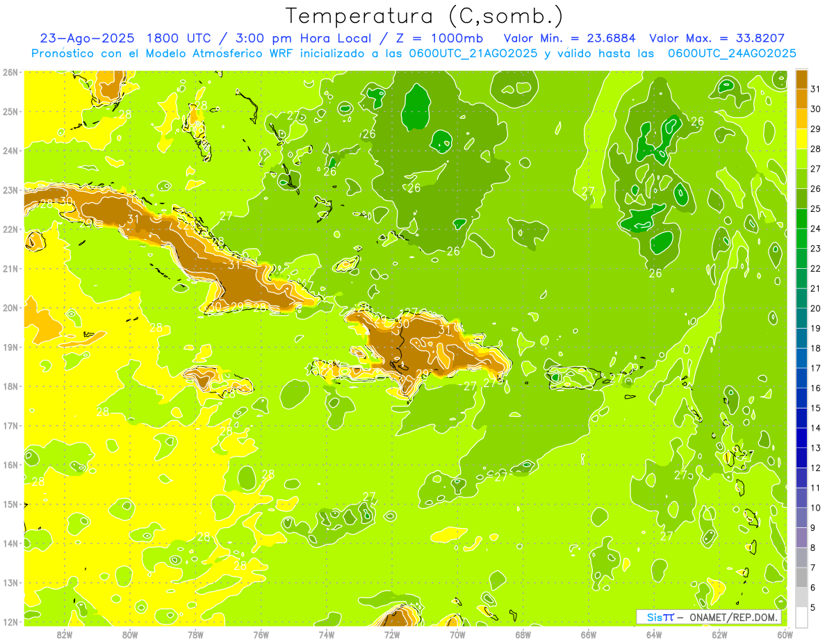The image size is (834, 644).
Task: Click the color scale value "12" beside the legend bar
Action: tap(815, 468)
